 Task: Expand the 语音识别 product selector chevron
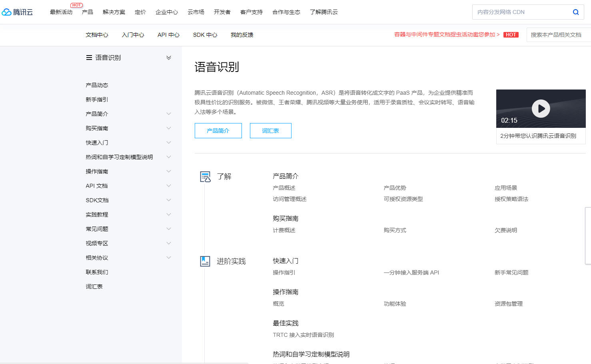pos(169,58)
